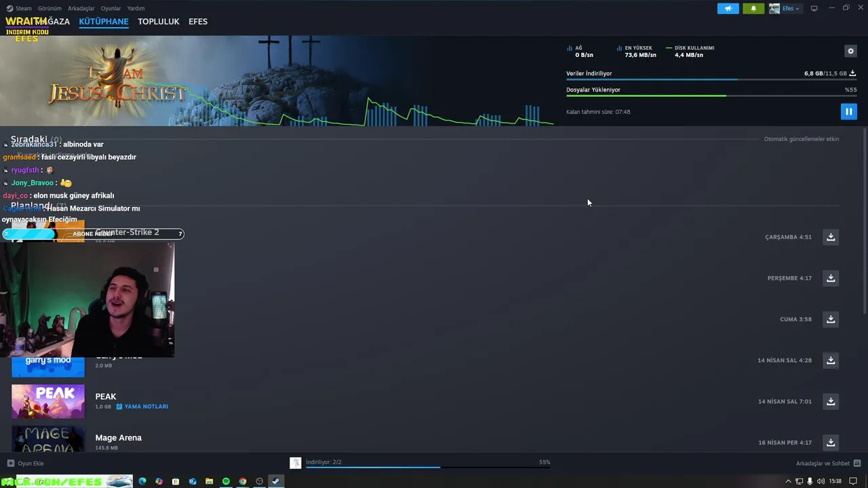
Task: Click the 'Kalan tahmini süre: 07:48' text
Action: (598, 112)
